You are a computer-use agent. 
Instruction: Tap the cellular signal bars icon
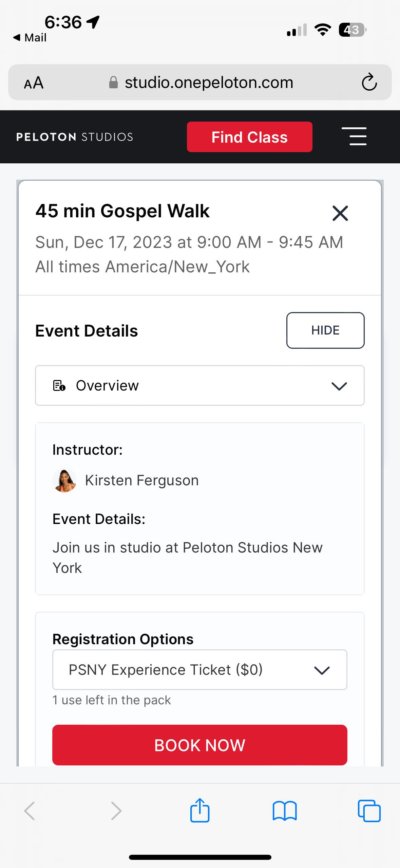pyautogui.click(x=297, y=30)
